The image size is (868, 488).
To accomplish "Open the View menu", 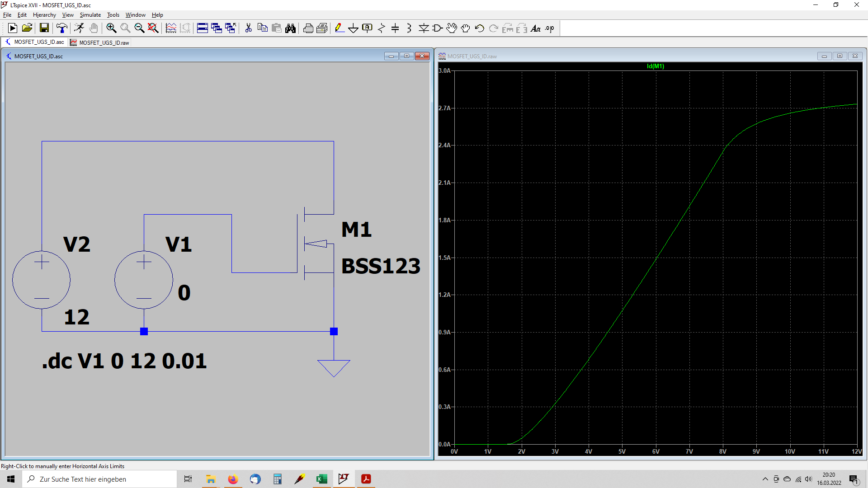I will [68, 15].
